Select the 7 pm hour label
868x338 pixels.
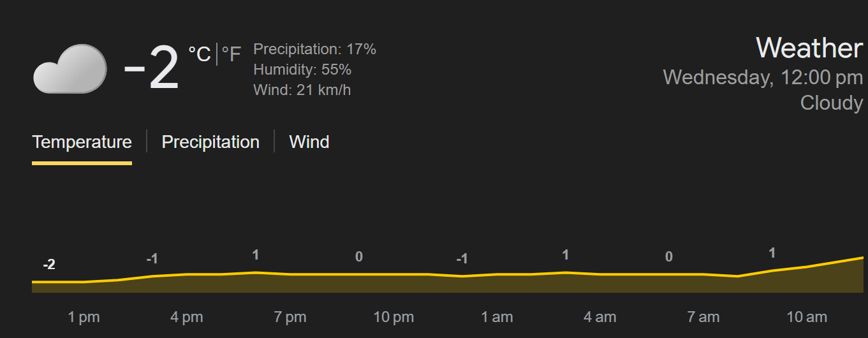pos(290,317)
